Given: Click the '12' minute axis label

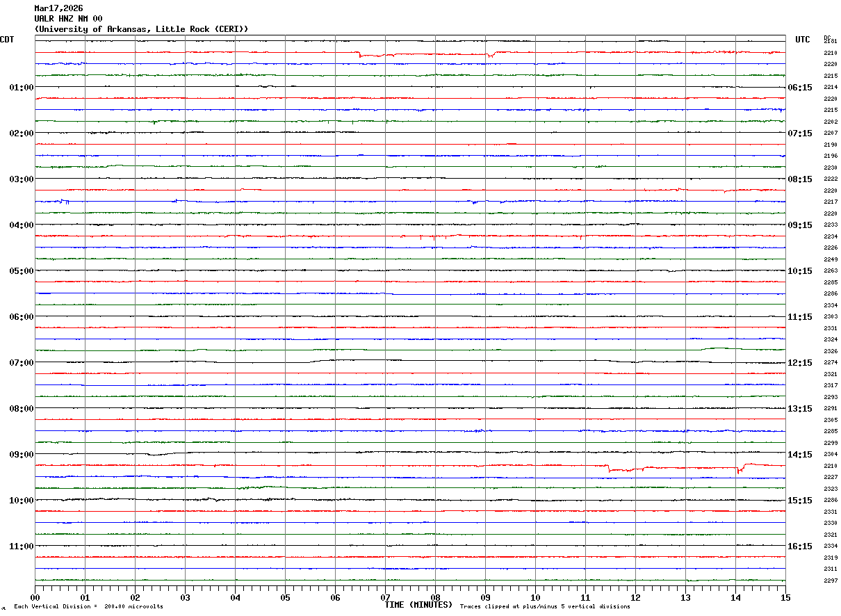Looking at the screenshot, I should tap(635, 597).
